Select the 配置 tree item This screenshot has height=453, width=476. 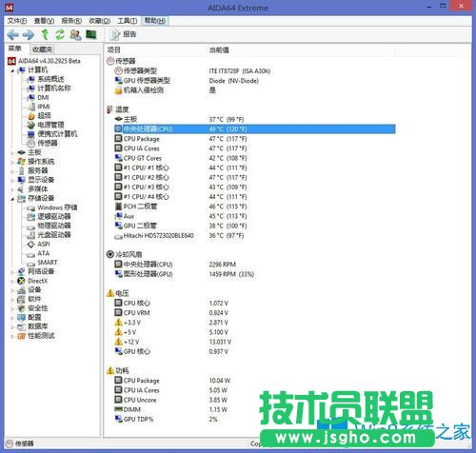pos(30,318)
